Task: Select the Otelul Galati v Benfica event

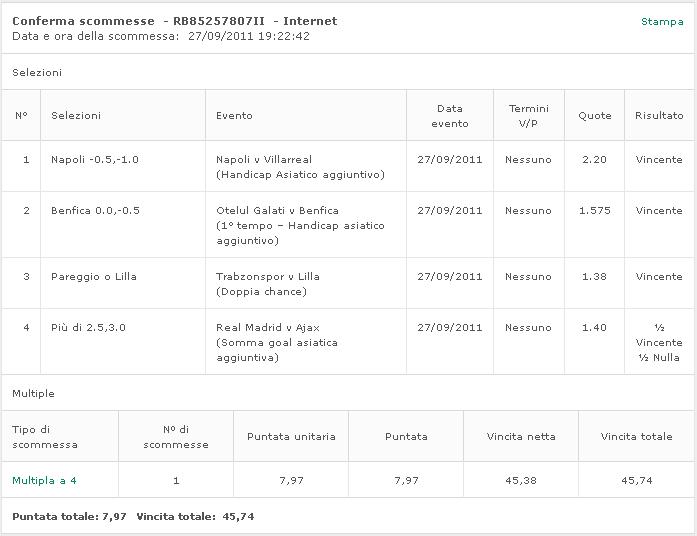Action: pos(277,211)
